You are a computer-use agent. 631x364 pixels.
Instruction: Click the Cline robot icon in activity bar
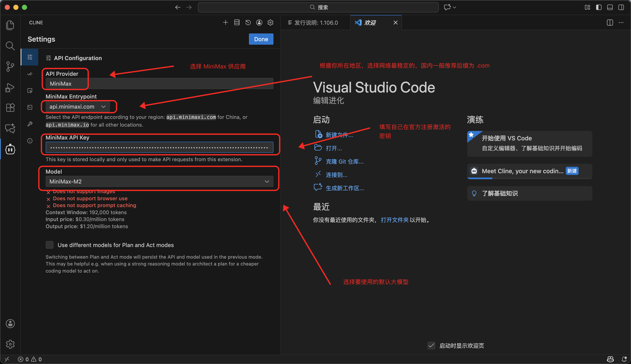pyautogui.click(x=10, y=149)
